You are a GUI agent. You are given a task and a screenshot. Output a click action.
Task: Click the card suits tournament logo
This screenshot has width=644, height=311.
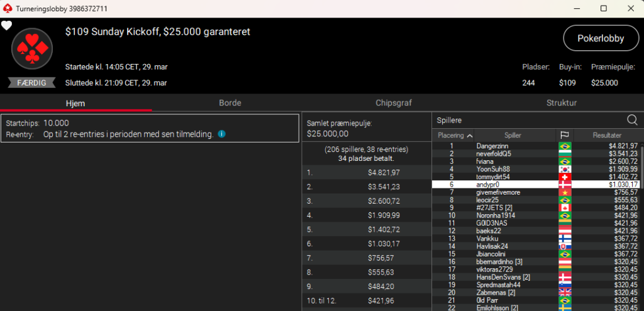pos(31,49)
